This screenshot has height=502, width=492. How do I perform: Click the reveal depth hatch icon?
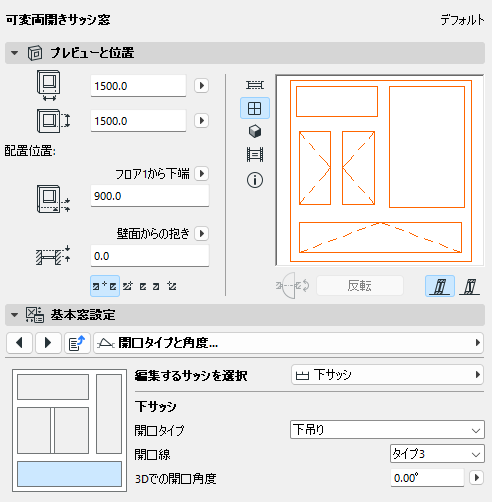53,256
